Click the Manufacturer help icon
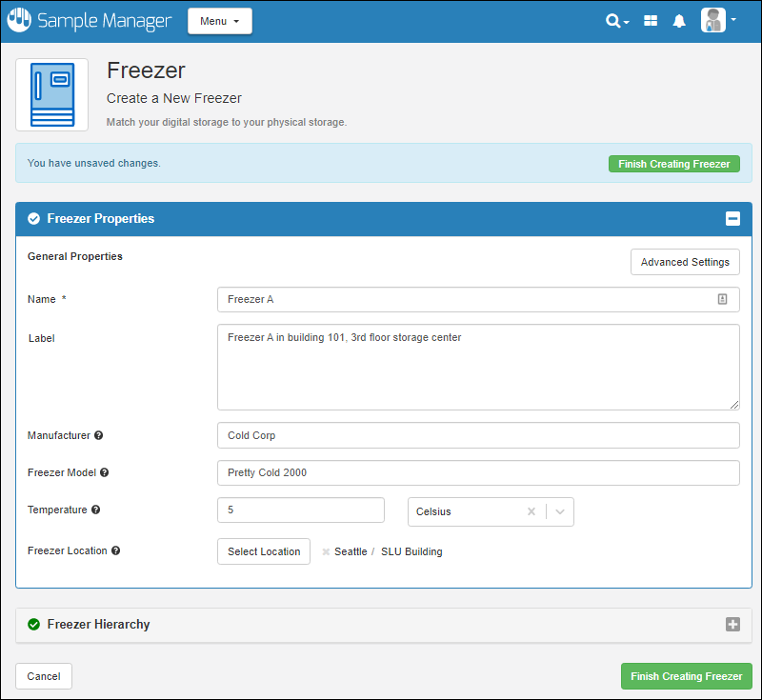 pos(99,435)
